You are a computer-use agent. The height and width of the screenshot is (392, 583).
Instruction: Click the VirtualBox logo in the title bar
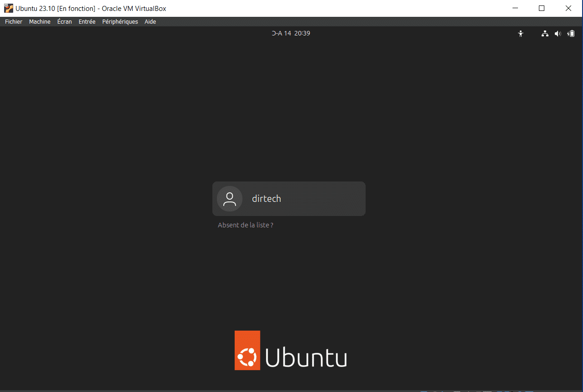point(8,8)
